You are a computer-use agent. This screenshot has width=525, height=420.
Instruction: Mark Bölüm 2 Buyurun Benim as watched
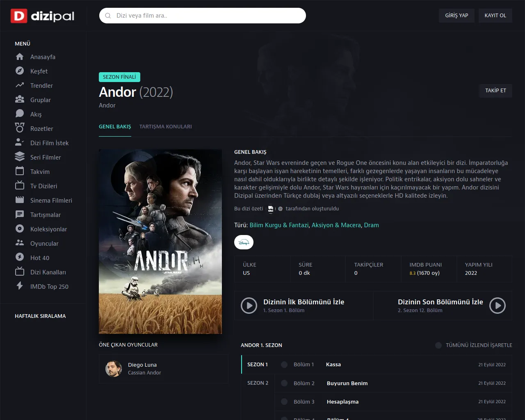pos(284,383)
